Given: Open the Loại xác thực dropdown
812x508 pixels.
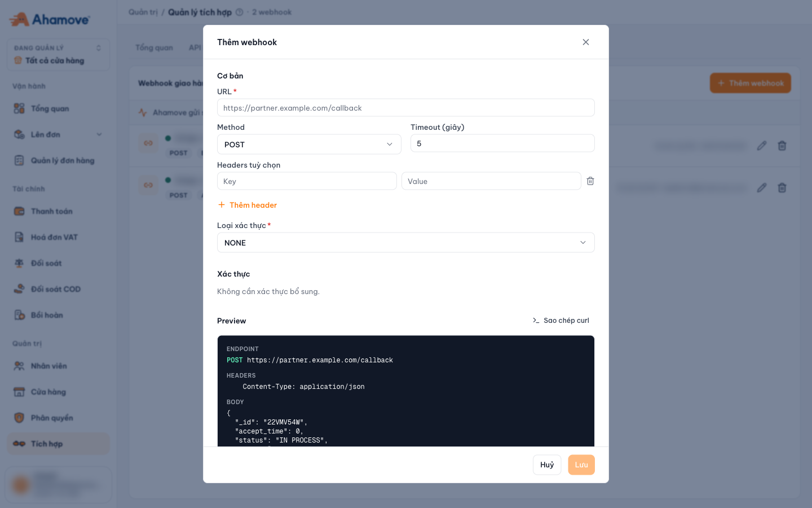Looking at the screenshot, I should 406,243.
